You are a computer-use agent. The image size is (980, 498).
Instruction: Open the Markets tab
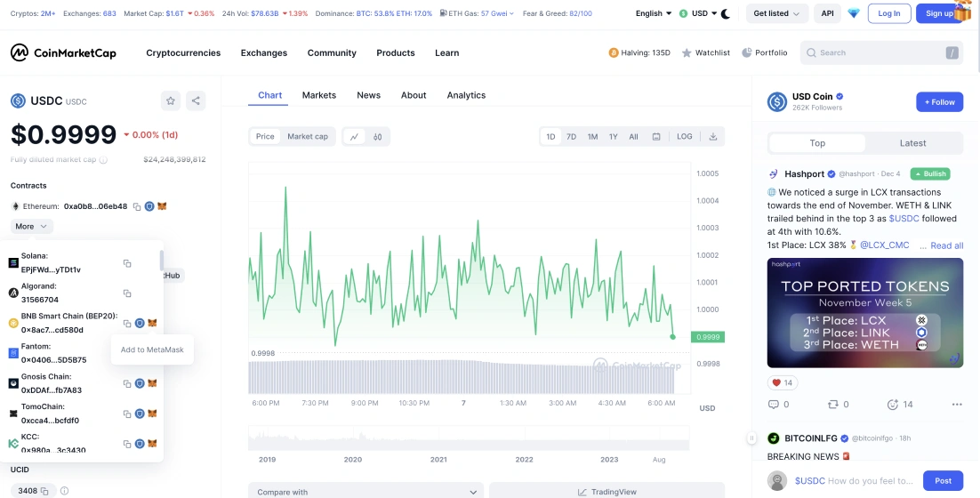318,95
